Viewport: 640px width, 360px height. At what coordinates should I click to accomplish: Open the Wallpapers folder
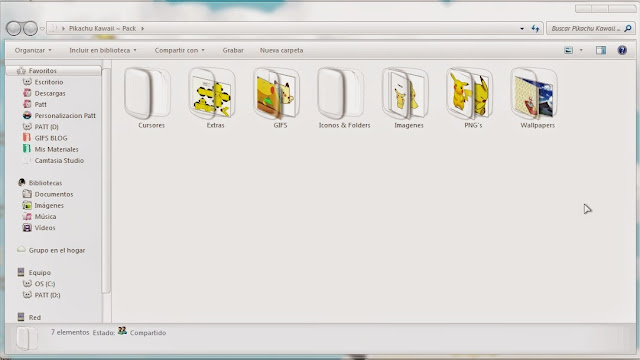(535, 98)
